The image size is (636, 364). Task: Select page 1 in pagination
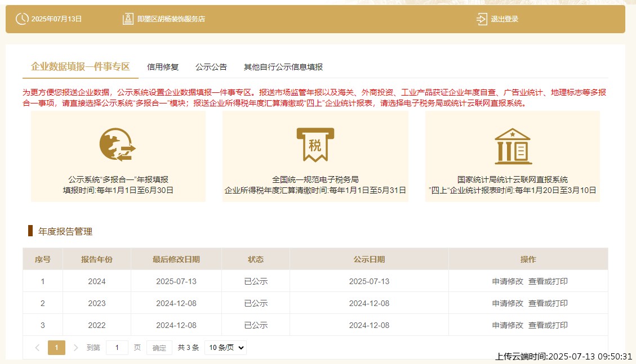(56, 347)
